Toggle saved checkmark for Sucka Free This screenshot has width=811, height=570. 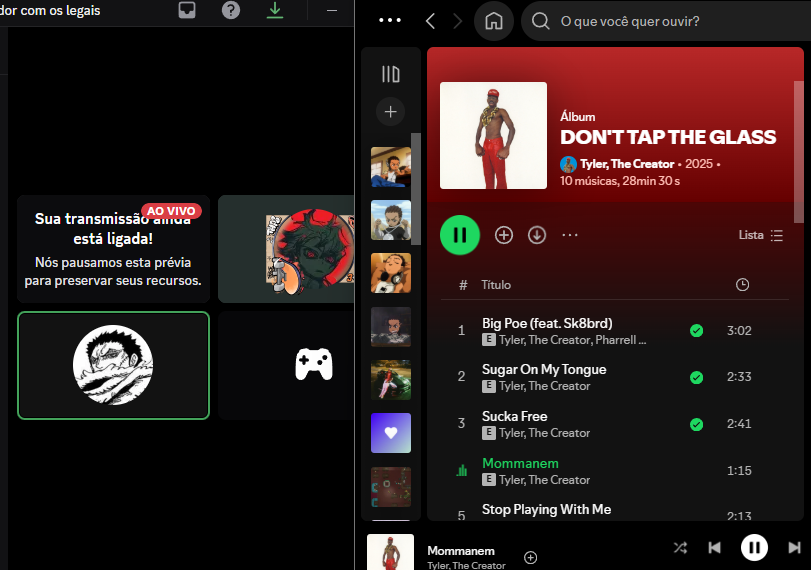click(697, 424)
